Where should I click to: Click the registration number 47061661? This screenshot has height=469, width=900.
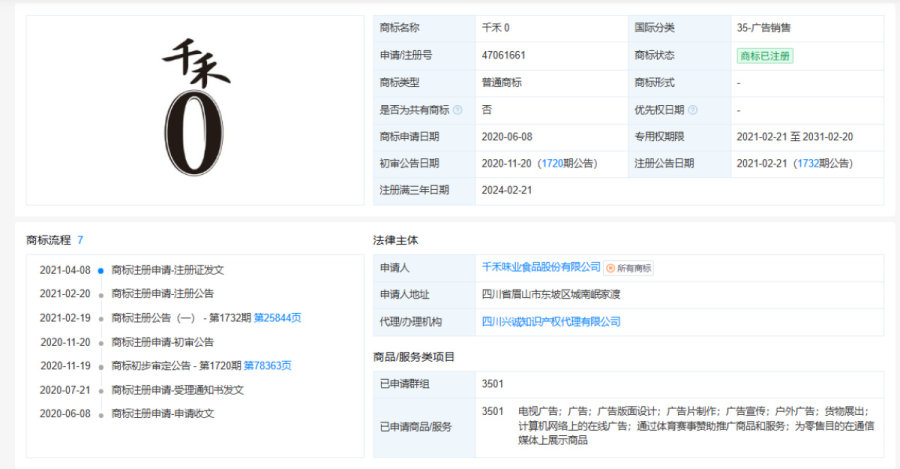[x=504, y=56]
